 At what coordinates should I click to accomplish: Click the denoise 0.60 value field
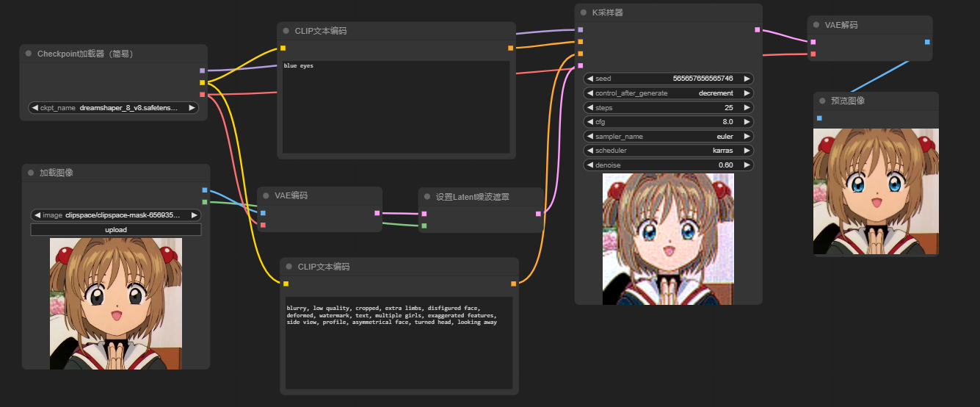[x=668, y=165]
